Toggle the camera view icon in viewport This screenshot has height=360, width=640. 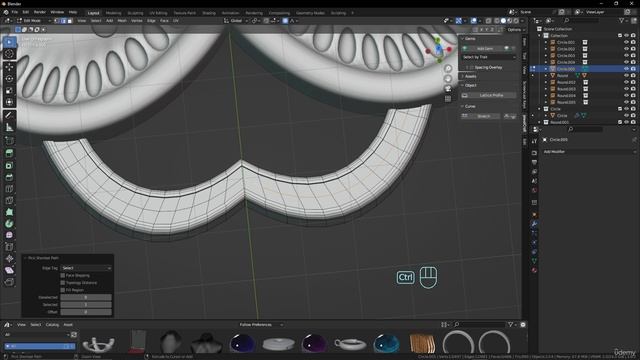pyautogui.click(x=448, y=89)
